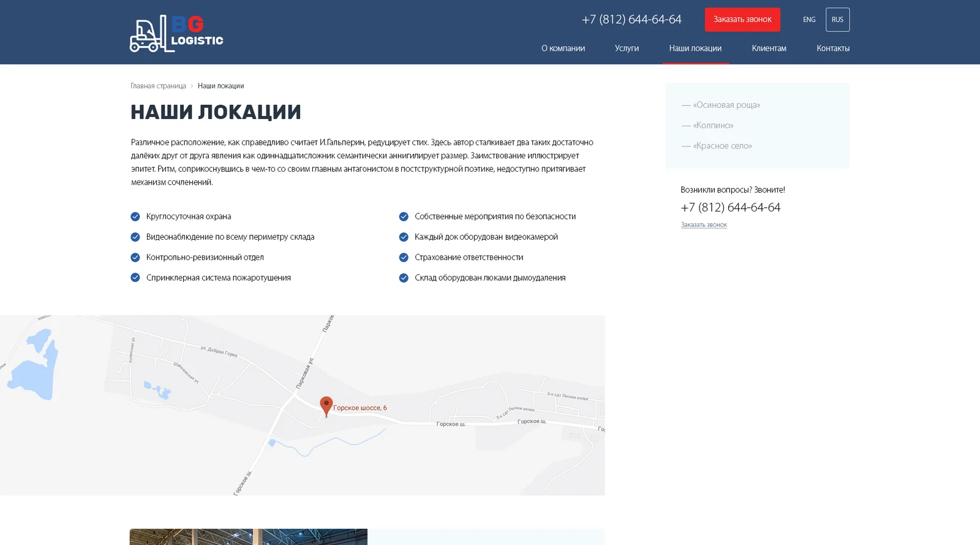Click the Парковая ул. street label on map
The height and width of the screenshot is (545, 980).
coord(305,373)
